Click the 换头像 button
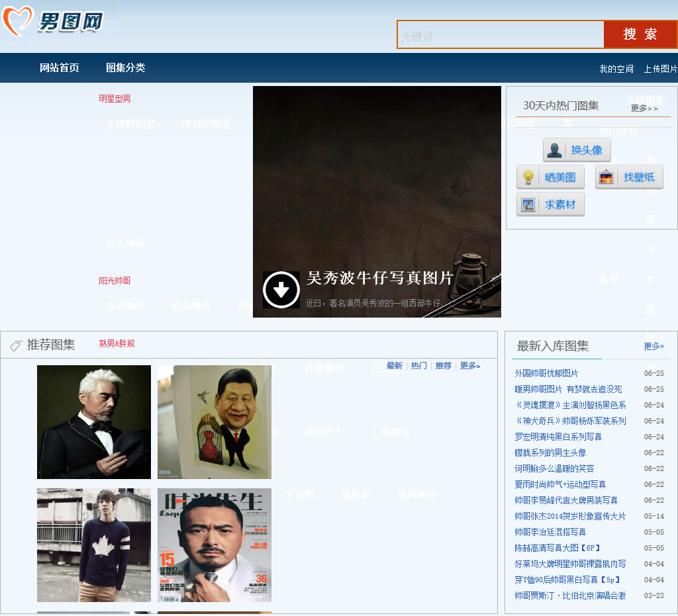Viewport: 678px width, 616px height. [x=577, y=150]
